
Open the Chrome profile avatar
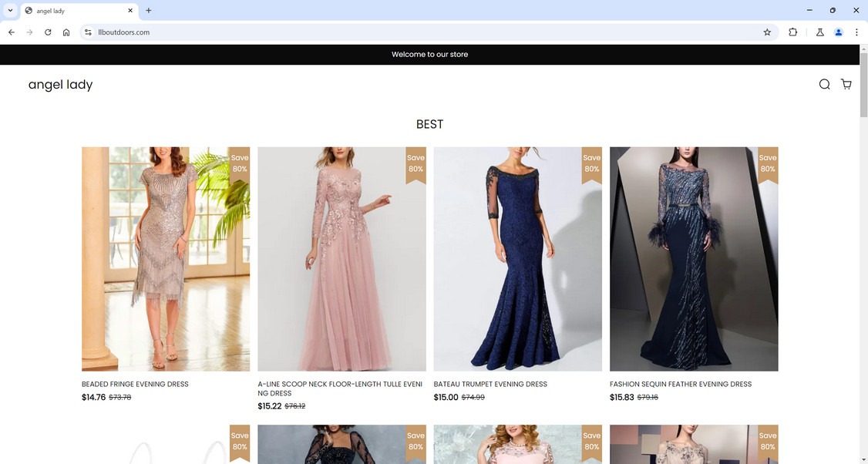(x=838, y=32)
